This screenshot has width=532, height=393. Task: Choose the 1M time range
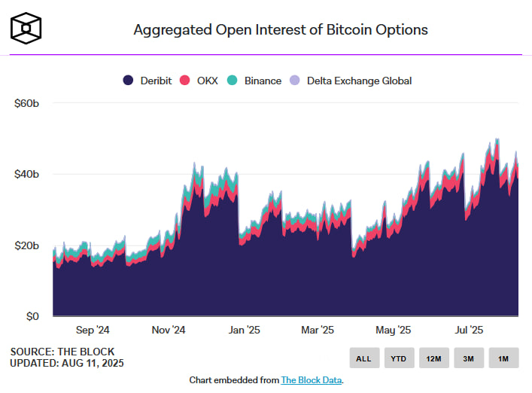(503, 358)
